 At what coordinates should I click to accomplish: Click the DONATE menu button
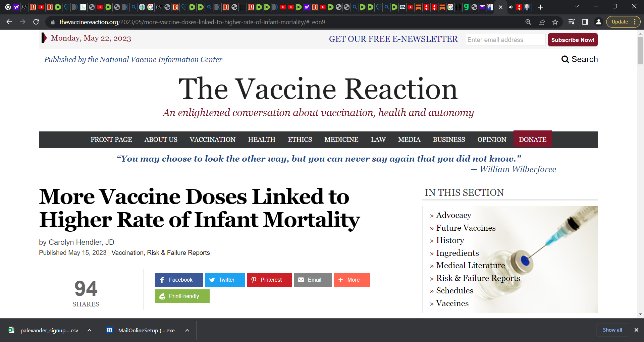pyautogui.click(x=533, y=139)
